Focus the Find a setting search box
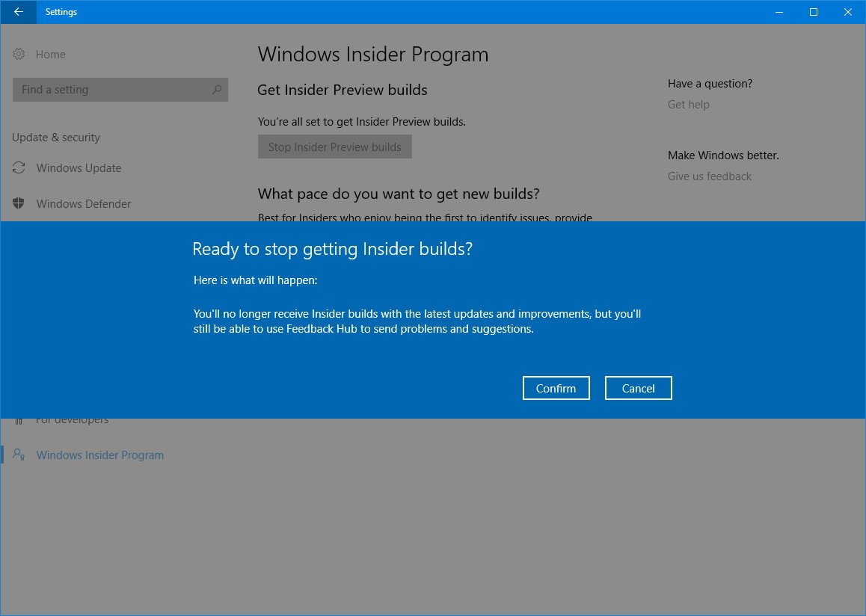Viewport: 866px width, 616px height. [x=120, y=90]
